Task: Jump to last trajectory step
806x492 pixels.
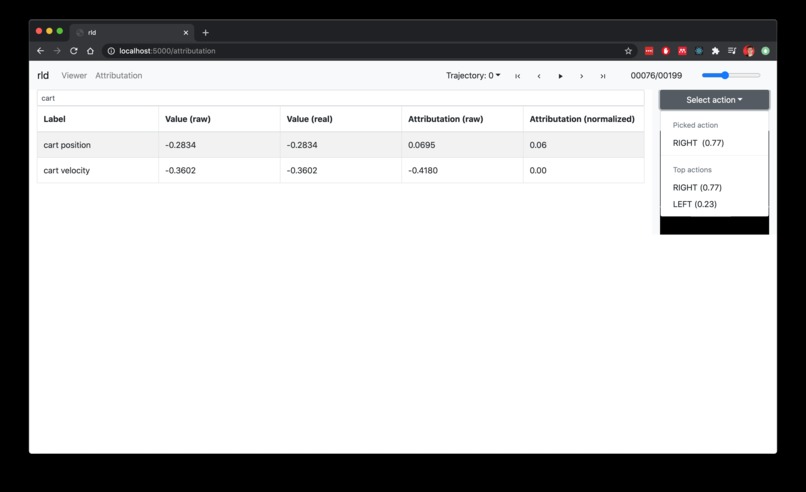Action: 602,76
